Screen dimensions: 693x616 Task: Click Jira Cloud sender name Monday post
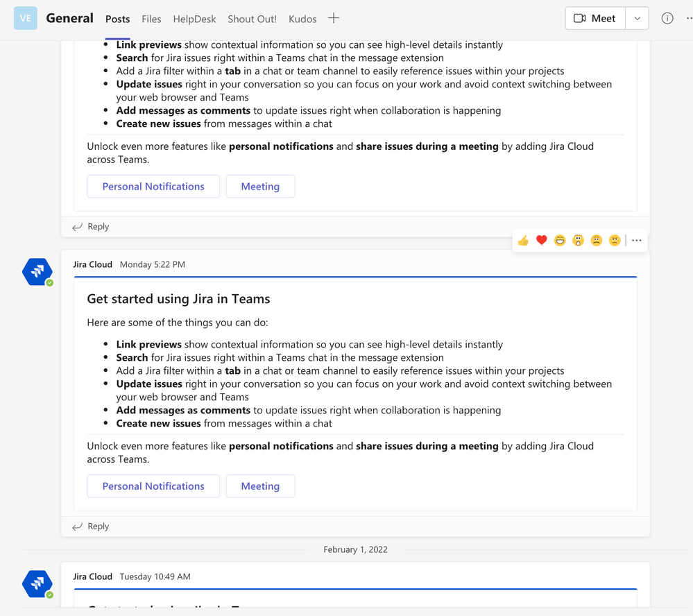pos(92,264)
